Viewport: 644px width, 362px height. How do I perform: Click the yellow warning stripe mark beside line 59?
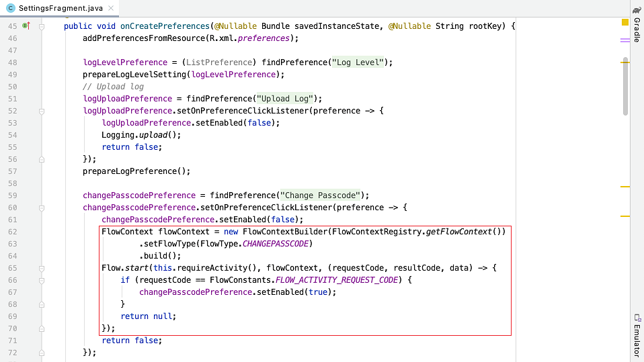pyautogui.click(x=625, y=187)
